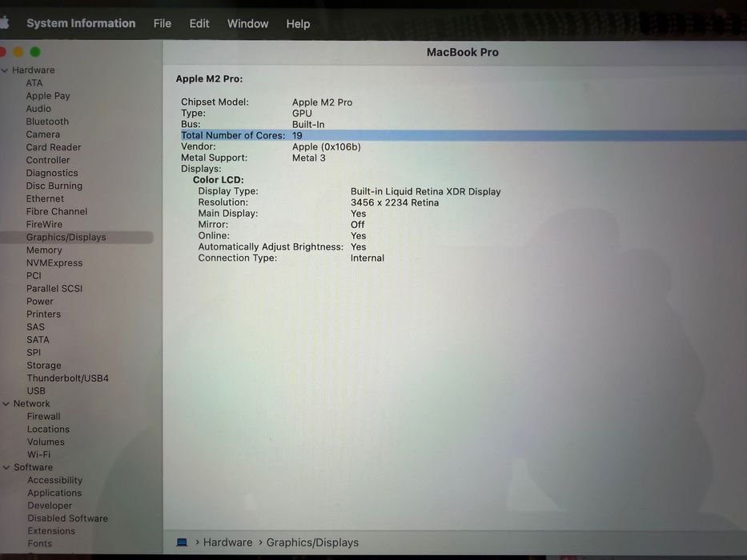The width and height of the screenshot is (747, 560).
Task: Select Locations under Network
Action: (49, 429)
